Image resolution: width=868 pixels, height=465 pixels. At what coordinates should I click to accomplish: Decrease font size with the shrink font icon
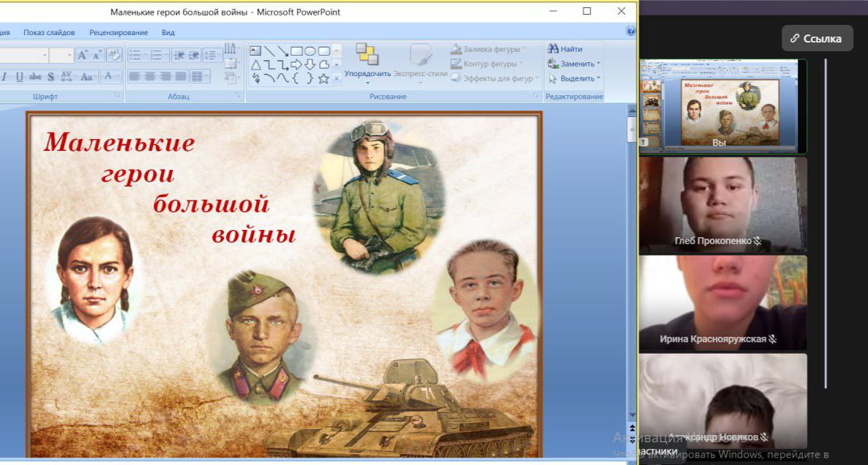pyautogui.click(x=97, y=55)
